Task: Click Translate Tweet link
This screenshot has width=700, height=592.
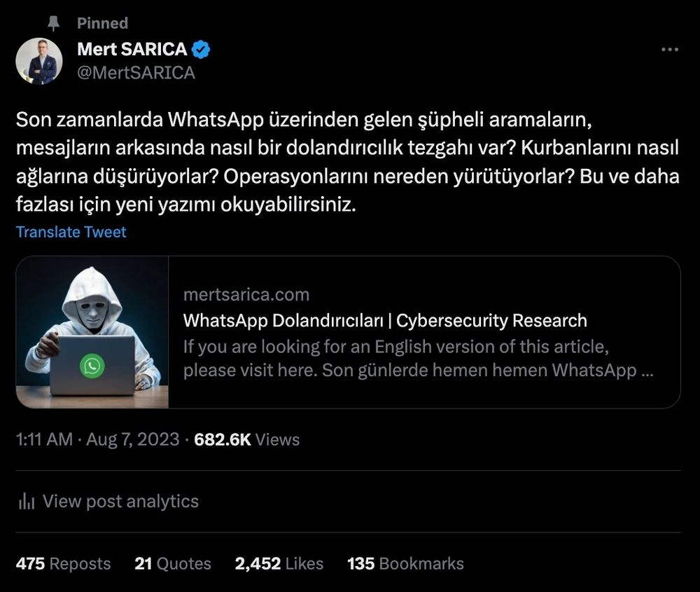Action: (71, 232)
